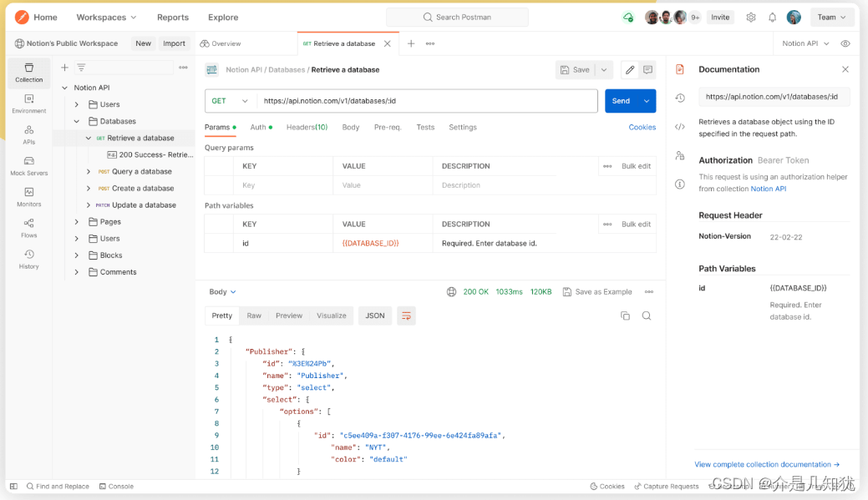
Task: Open the Save options dropdown arrow
Action: tap(604, 69)
